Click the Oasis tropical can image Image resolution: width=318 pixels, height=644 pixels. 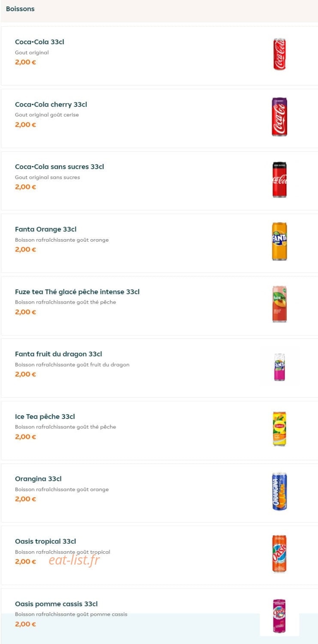tap(279, 554)
